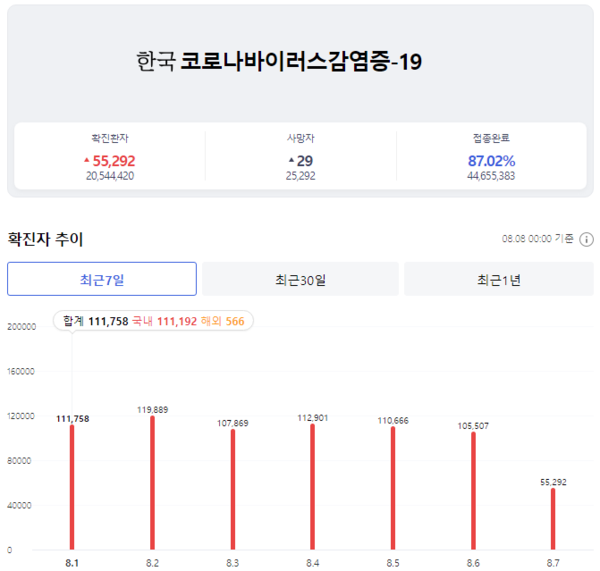Click the 40000 y-axis label
The height and width of the screenshot is (571, 600).
pyautogui.click(x=19, y=506)
